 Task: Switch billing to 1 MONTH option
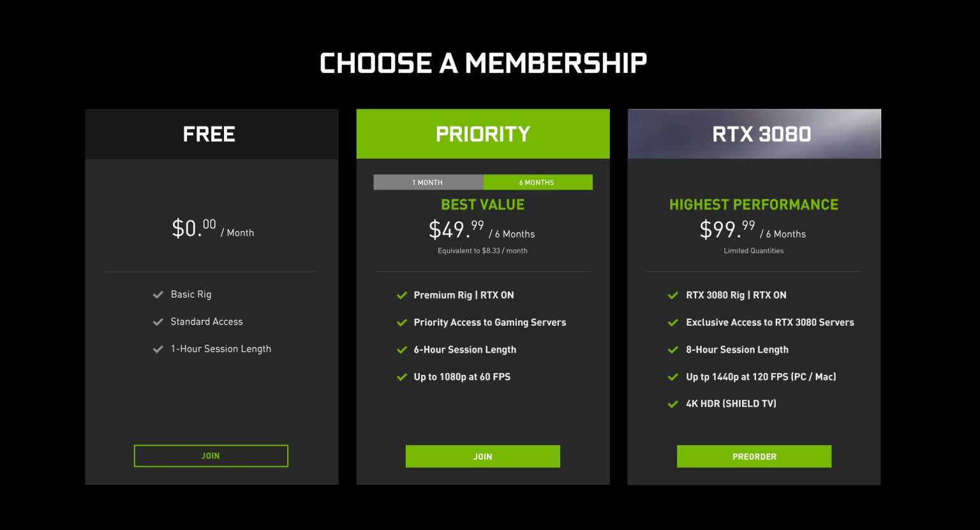click(427, 182)
